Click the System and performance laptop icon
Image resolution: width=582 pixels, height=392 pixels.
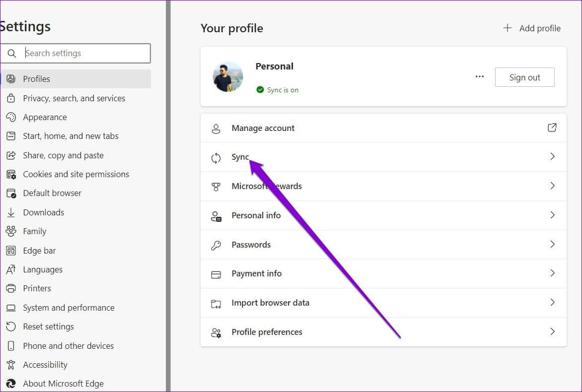pyautogui.click(x=11, y=308)
